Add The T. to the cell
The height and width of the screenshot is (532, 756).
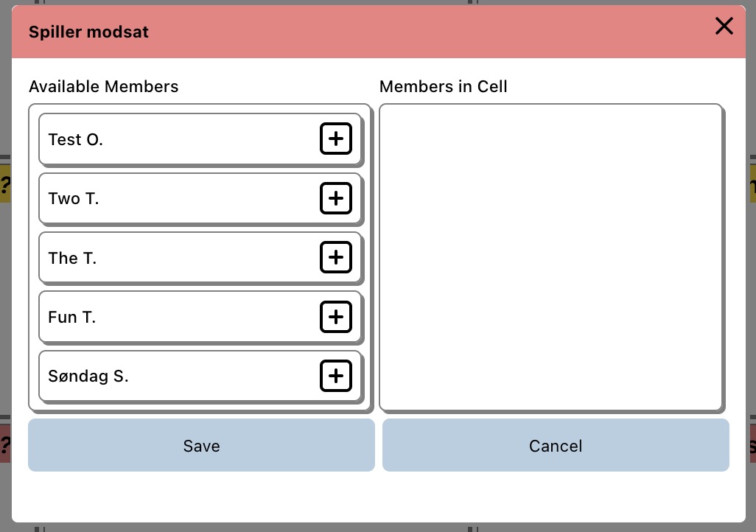[x=336, y=257]
